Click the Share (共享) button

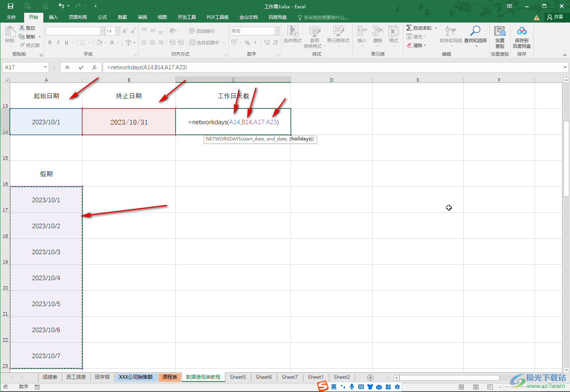point(555,17)
